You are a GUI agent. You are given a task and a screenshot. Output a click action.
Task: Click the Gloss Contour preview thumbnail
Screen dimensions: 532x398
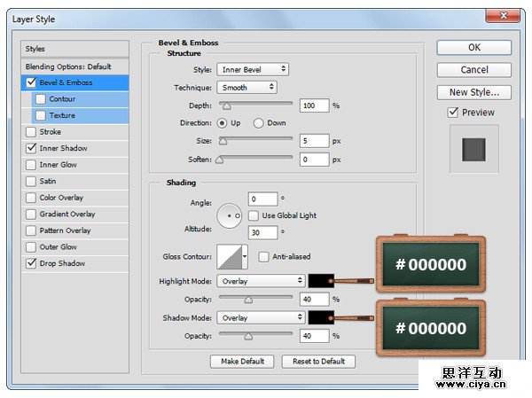[230, 257]
